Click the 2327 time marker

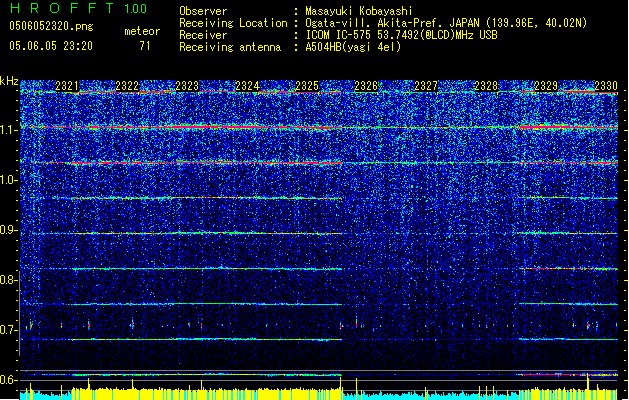(426, 85)
